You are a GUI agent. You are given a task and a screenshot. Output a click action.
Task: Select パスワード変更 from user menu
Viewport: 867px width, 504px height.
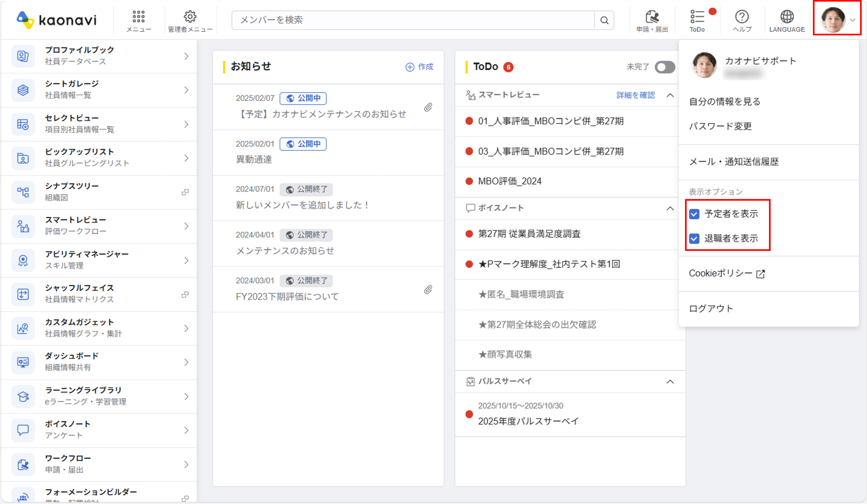point(720,126)
